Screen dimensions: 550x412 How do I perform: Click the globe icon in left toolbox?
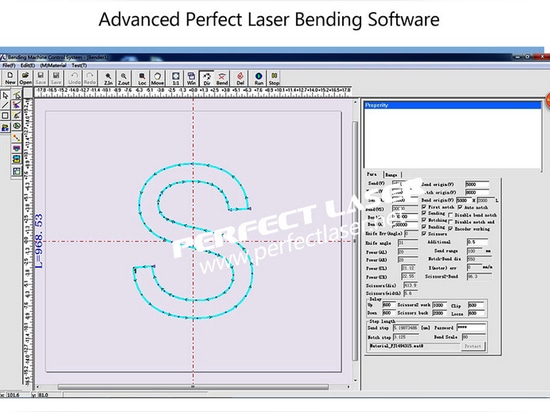(16, 126)
